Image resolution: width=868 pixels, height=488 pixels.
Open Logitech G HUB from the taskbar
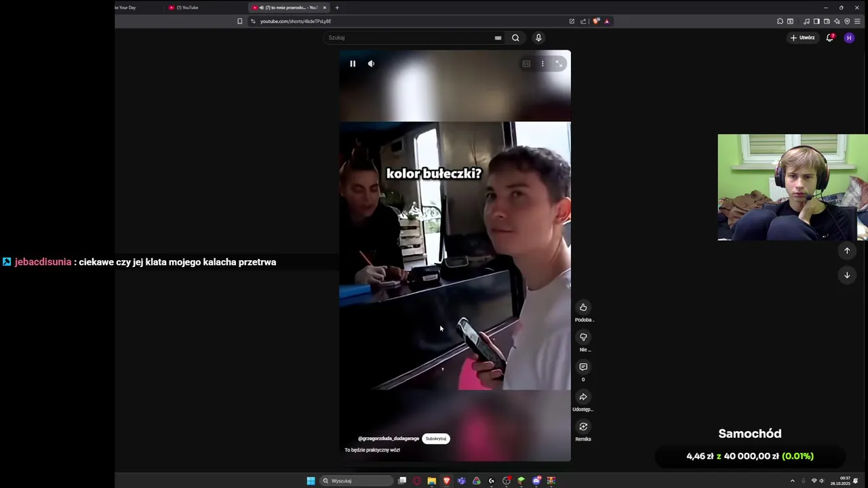[492, 481]
